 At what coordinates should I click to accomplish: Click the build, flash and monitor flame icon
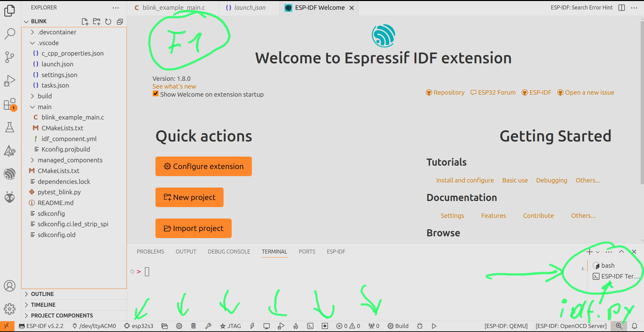pyautogui.click(x=296, y=326)
